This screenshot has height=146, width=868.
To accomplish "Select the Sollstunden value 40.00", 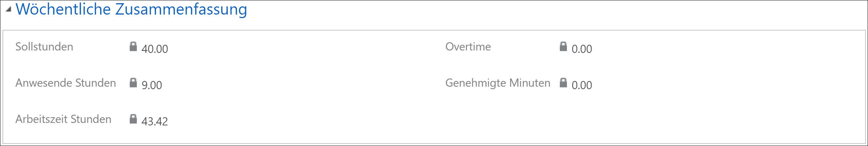I will (x=155, y=49).
